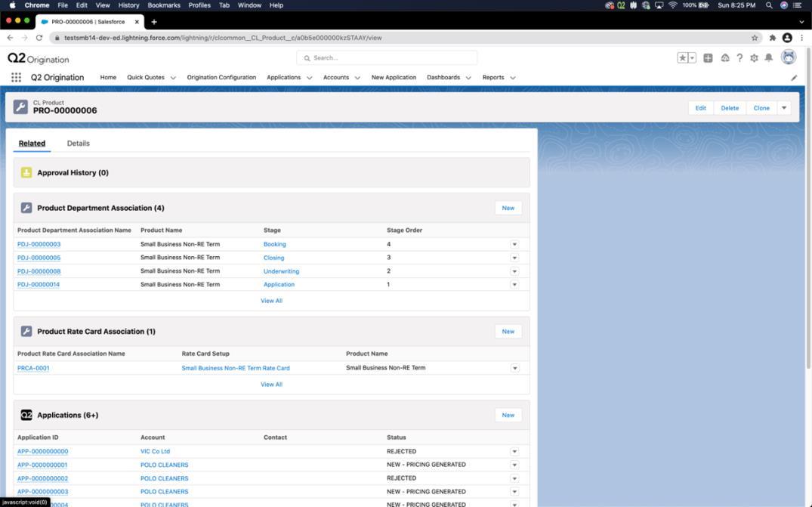
Task: Open row actions for PDJ-00000014
Action: [x=514, y=284]
